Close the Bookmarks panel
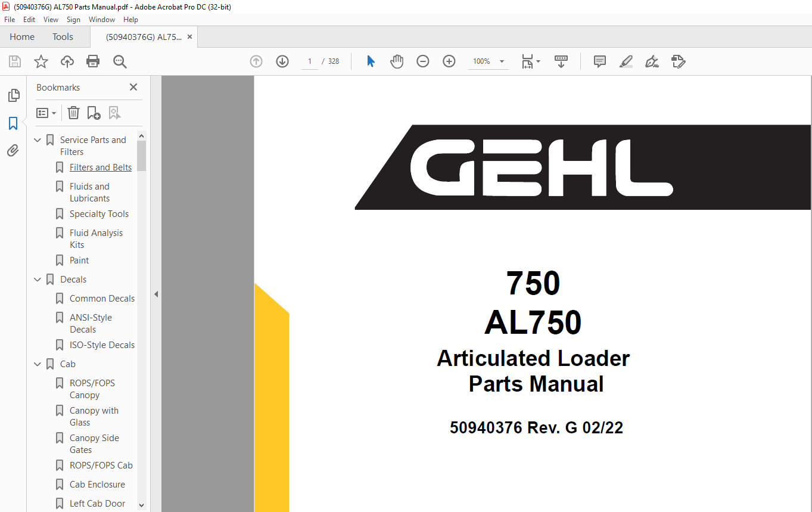 (133, 87)
